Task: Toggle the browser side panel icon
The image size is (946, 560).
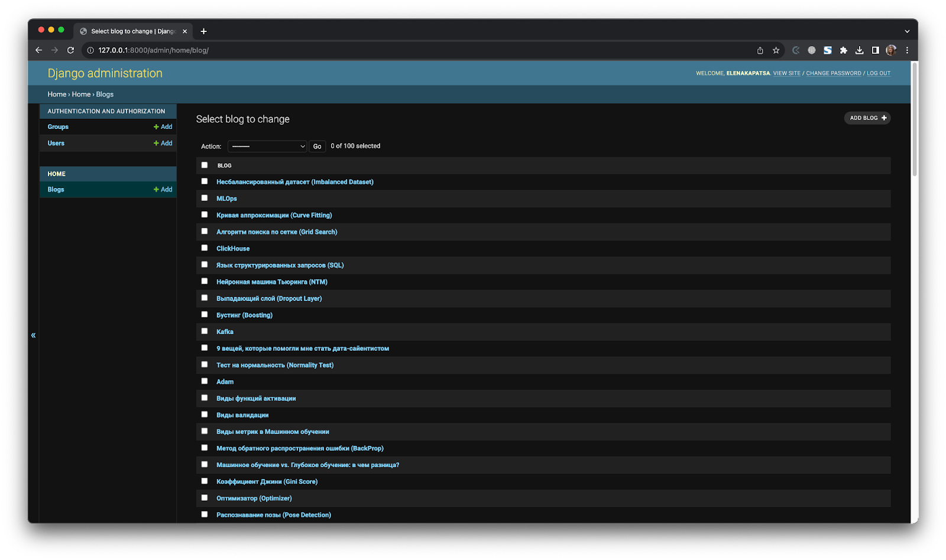Action: 876,50
